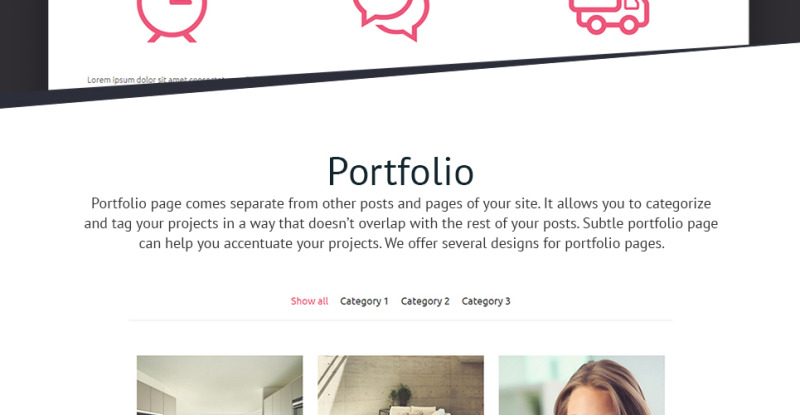
Task: Click the potted plant in the living room image
Action: 401,395
